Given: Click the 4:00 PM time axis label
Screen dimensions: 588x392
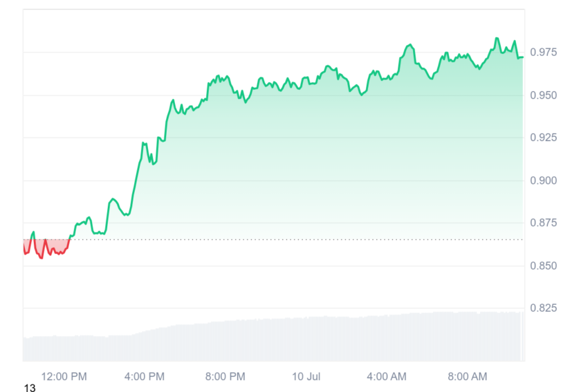Looking at the screenshot, I should [x=145, y=376].
